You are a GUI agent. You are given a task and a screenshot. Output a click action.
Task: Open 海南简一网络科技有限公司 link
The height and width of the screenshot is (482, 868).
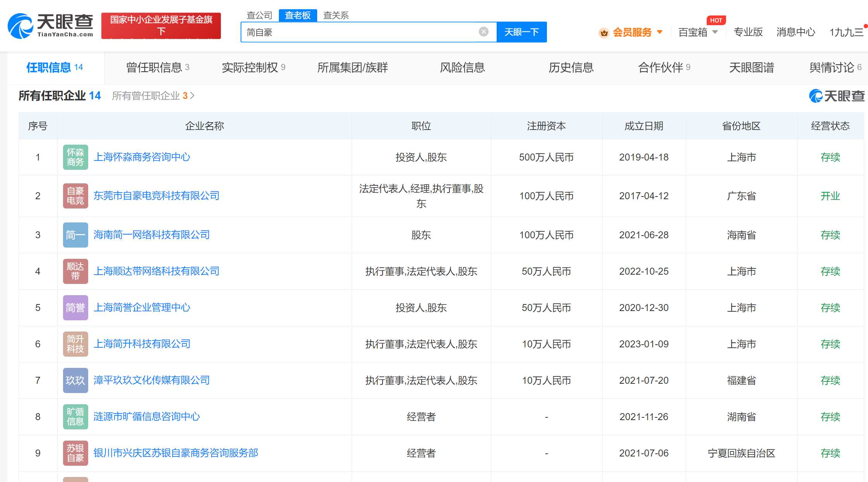click(x=152, y=235)
